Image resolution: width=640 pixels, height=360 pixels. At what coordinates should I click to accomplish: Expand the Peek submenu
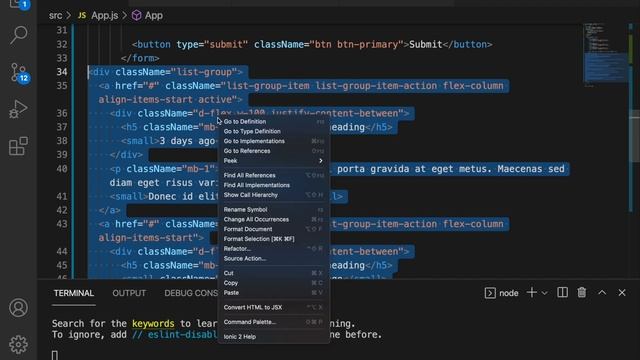(x=273, y=161)
